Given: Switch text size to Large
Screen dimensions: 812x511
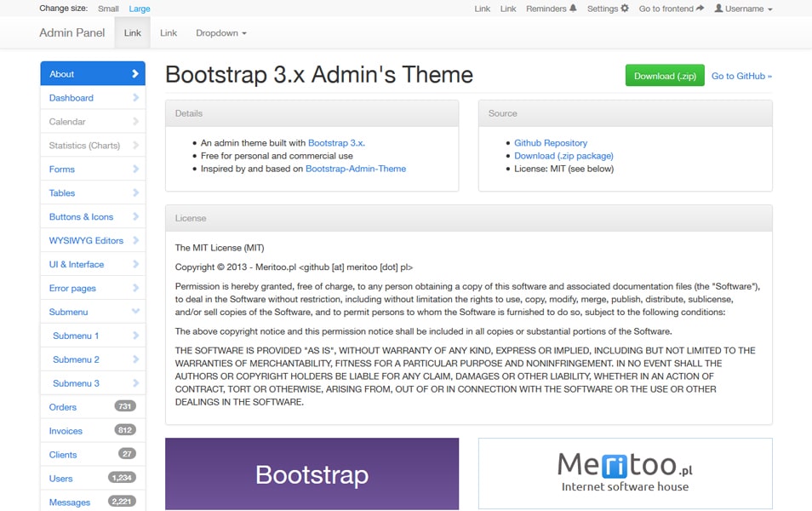Looking at the screenshot, I should 140,9.
